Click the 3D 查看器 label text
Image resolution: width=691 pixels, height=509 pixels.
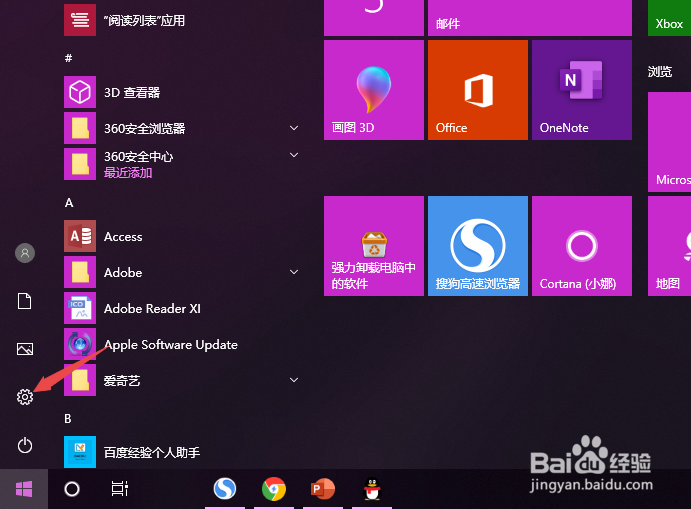132,93
